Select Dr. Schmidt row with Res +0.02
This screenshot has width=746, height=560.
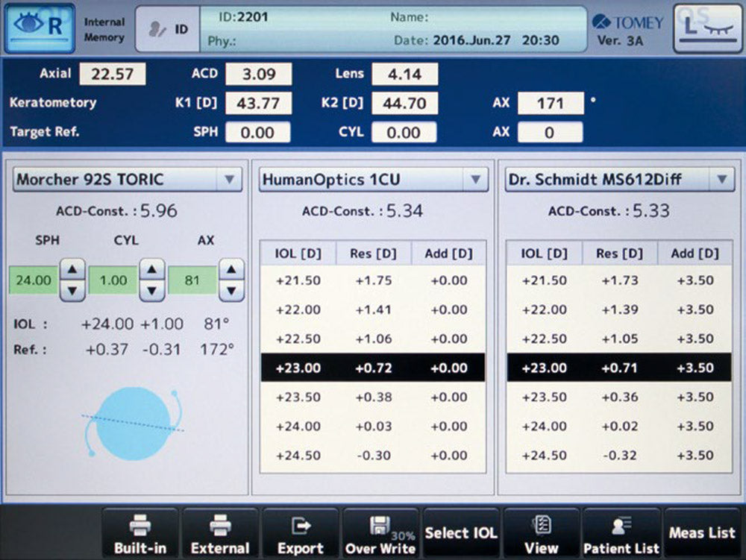pos(619,426)
